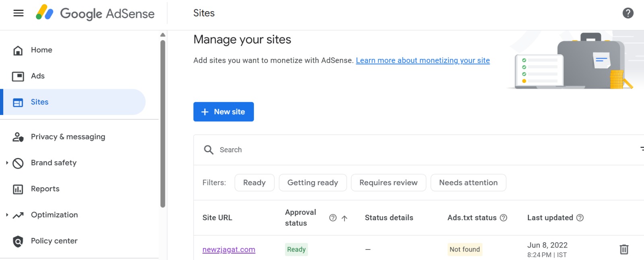Filter sites by Requires review
The height and width of the screenshot is (260, 644).
click(388, 183)
